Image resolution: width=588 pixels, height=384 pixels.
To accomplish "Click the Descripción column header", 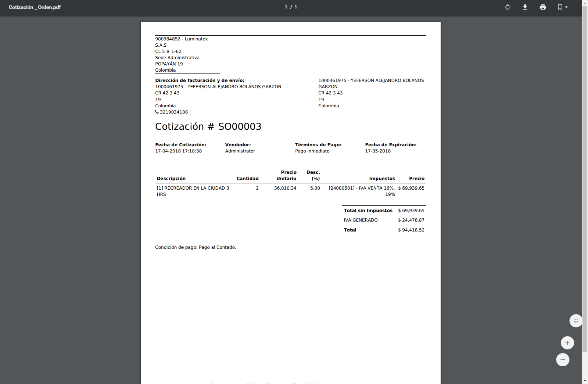I will tap(171, 179).
